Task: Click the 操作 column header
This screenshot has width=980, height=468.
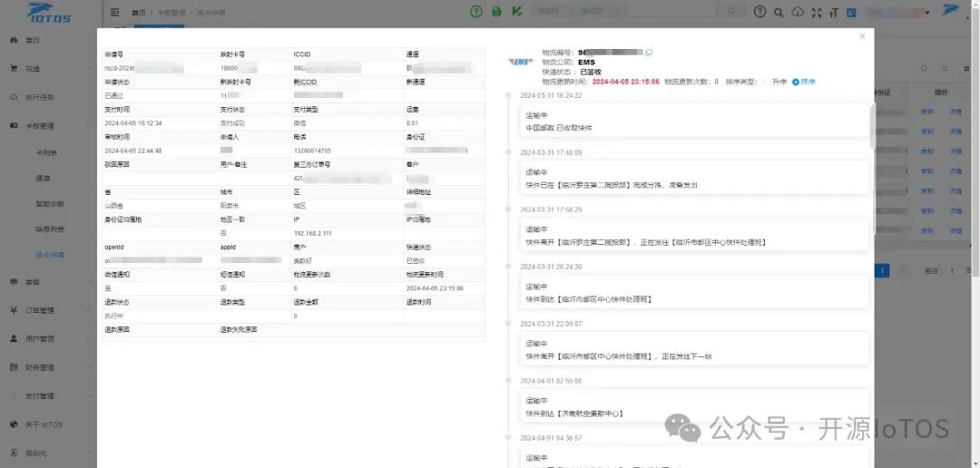Action: (x=941, y=93)
